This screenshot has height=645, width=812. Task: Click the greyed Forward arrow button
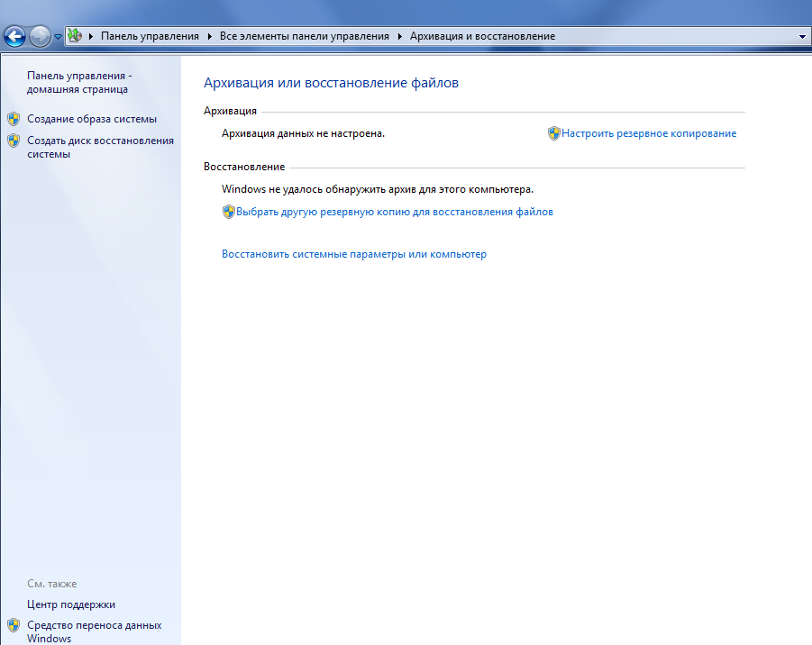pyautogui.click(x=40, y=37)
